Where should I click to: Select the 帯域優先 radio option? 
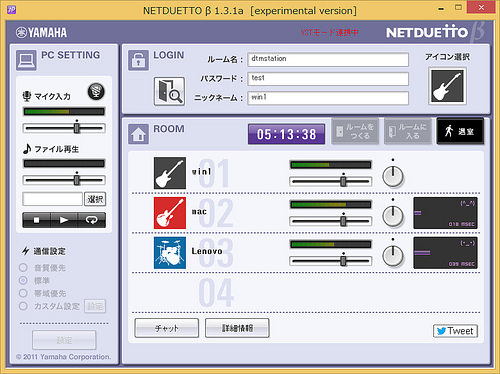coord(23,293)
